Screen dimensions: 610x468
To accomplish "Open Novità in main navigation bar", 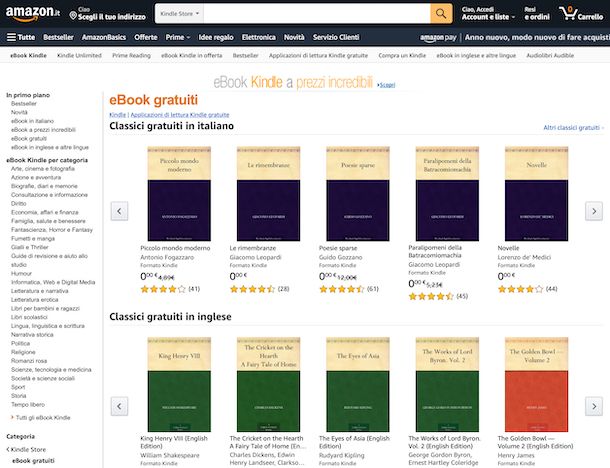I will [294, 37].
